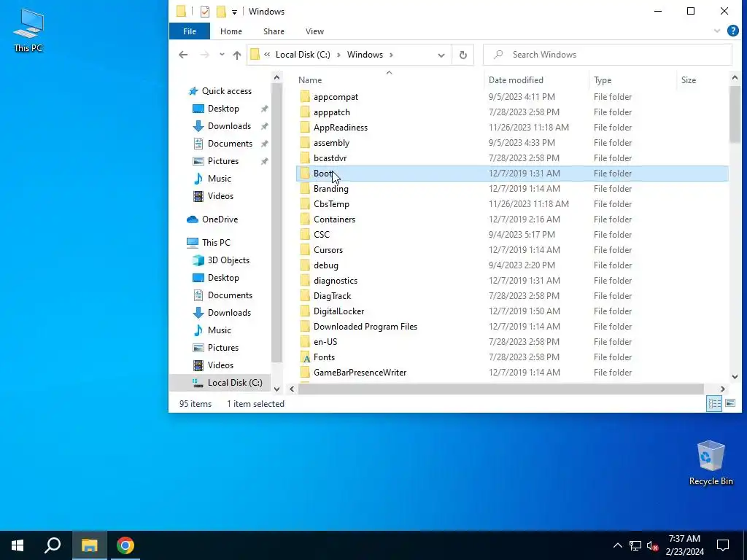This screenshot has width=747, height=560.
Task: Select Recycle Bin on desktop
Action: click(x=711, y=463)
